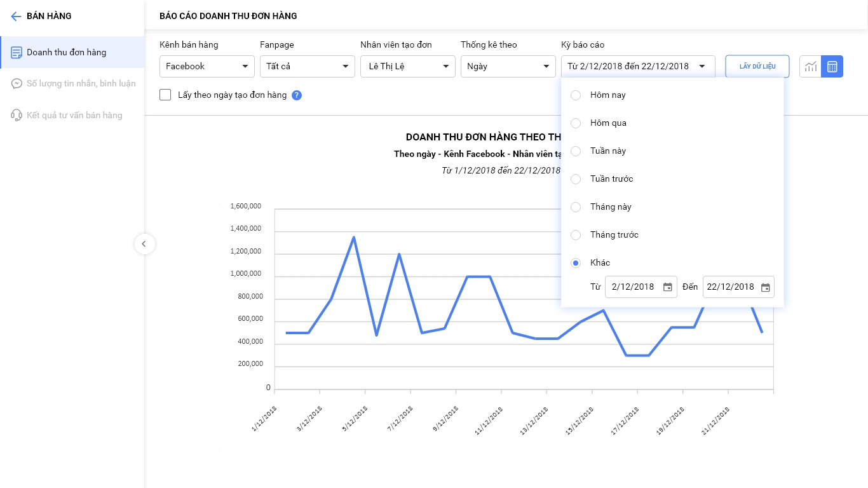Open Thống kê theo Ngày dropdown
The image size is (868, 488).
(508, 67)
